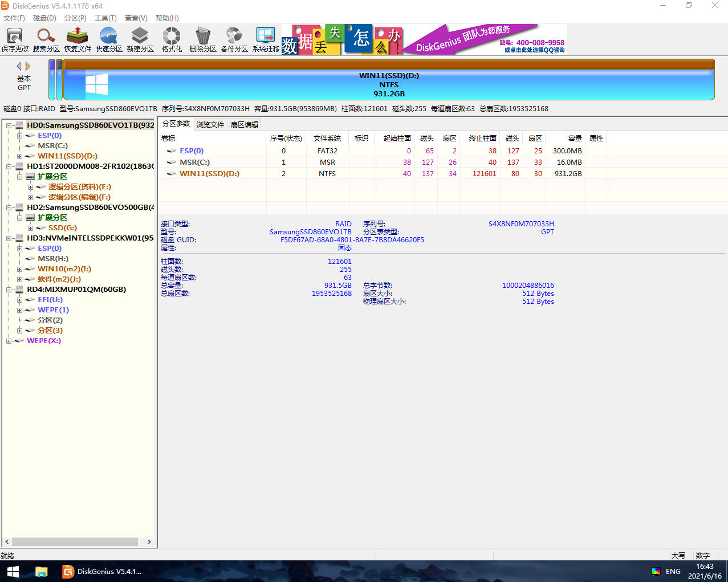Open the 分区(P) menu
This screenshot has height=582, width=728.
pos(75,18)
